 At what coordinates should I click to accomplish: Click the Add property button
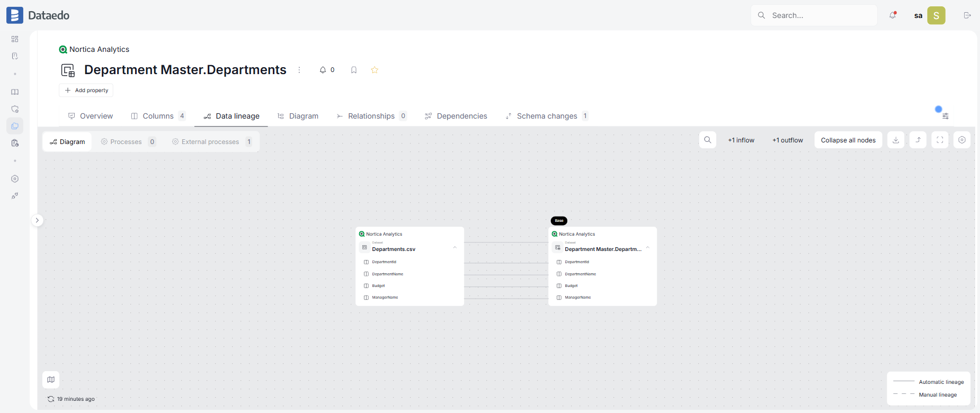click(86, 91)
